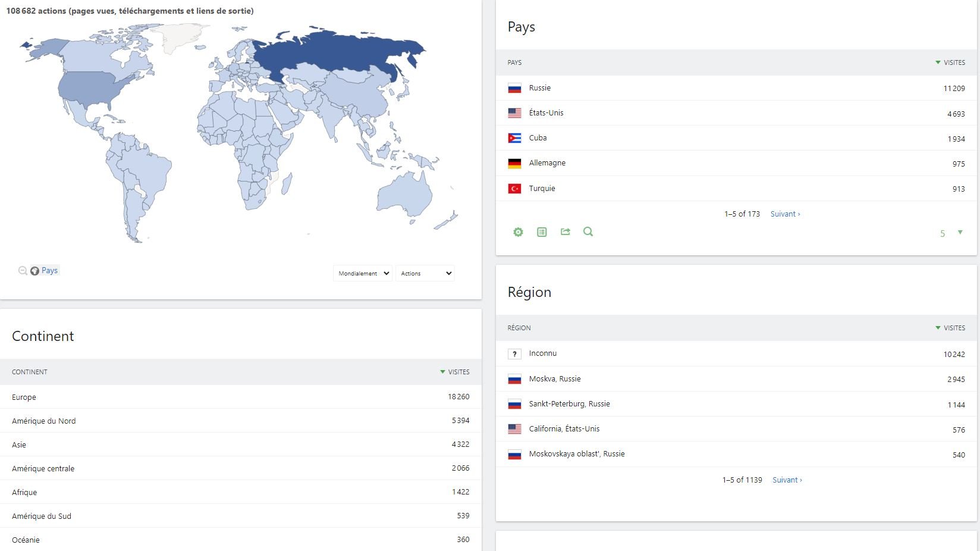Sort Continent table by Visites column
This screenshot has width=980, height=551.
pyautogui.click(x=458, y=372)
